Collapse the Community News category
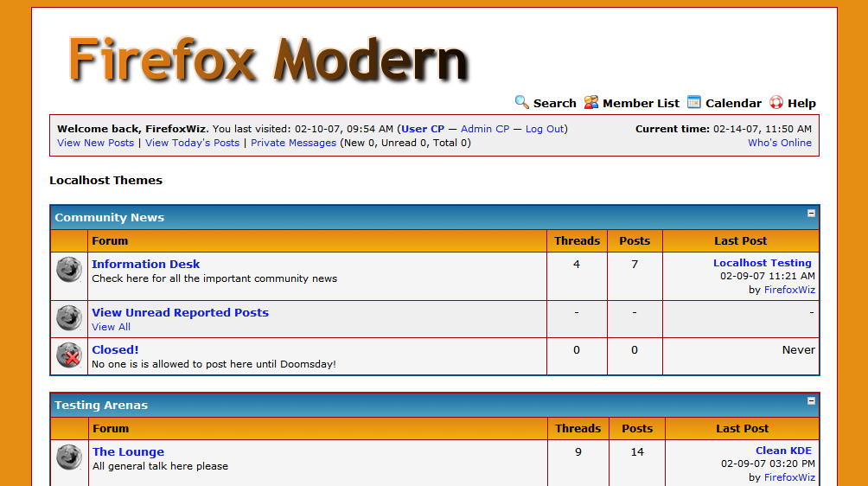The width and height of the screenshot is (868, 486). 811,213
